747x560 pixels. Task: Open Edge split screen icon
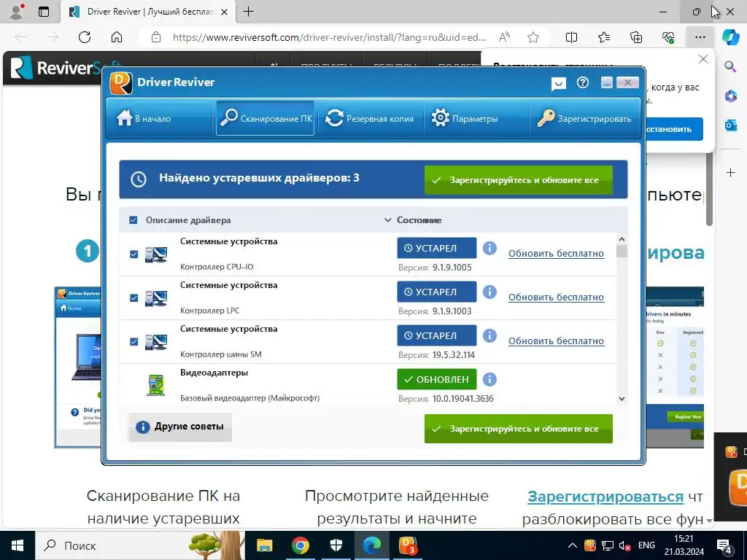click(x=571, y=37)
